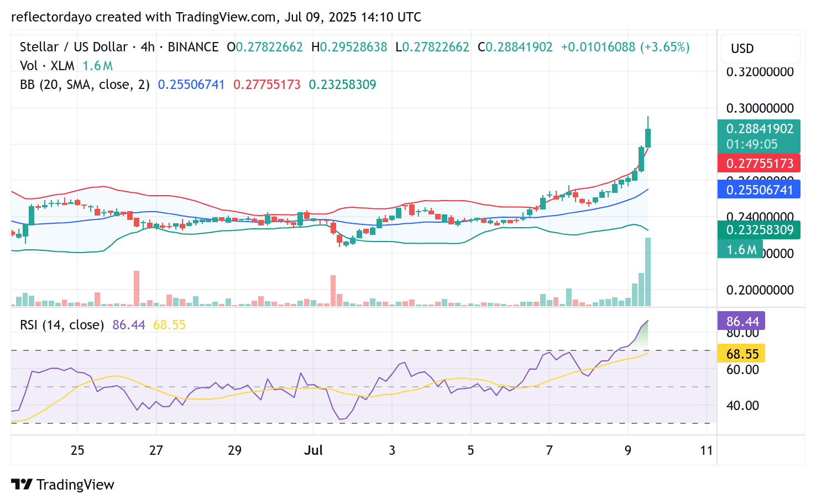This screenshot has width=816, height=504.
Task: Click the TradingView logo icon
Action: pyautogui.click(x=22, y=485)
